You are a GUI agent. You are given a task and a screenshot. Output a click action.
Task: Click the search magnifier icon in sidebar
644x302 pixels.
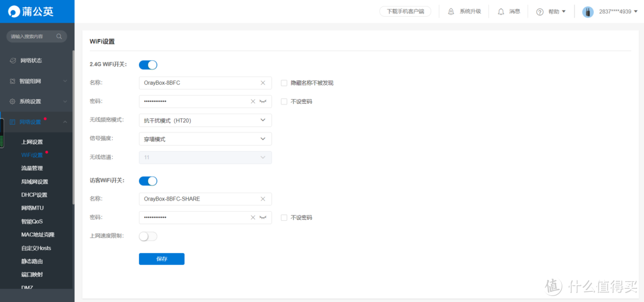(59, 36)
